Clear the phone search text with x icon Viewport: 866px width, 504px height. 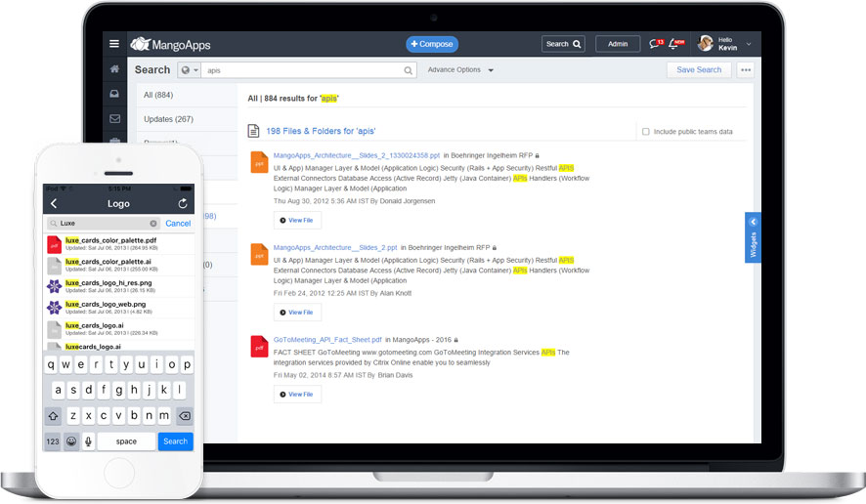click(x=153, y=223)
